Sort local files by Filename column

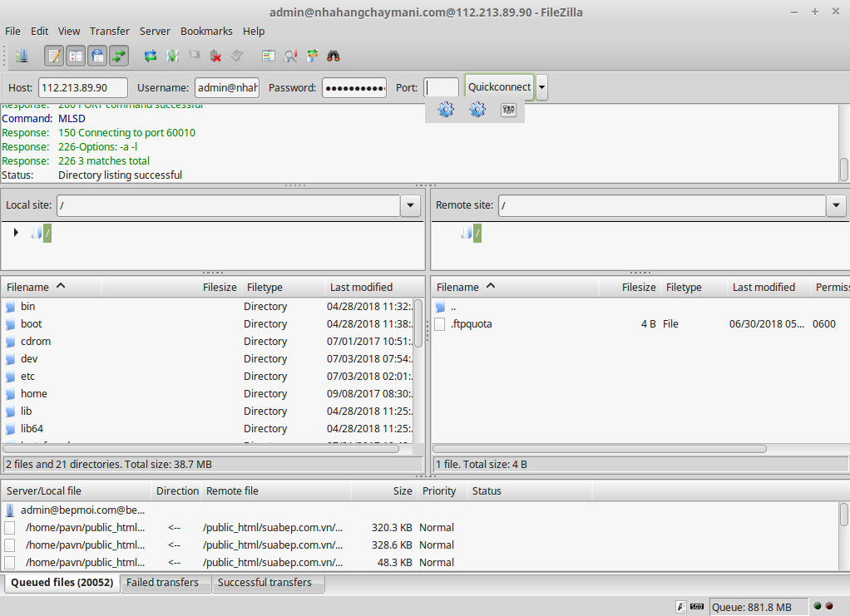51,287
